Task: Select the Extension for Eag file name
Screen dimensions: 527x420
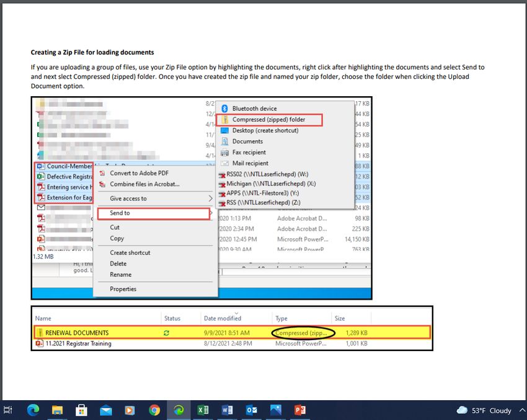Action: (x=69, y=197)
